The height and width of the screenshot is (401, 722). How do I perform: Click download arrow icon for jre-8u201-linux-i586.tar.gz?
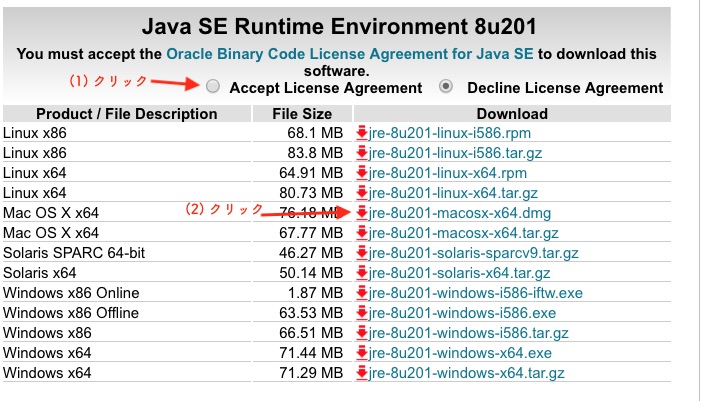(x=361, y=153)
